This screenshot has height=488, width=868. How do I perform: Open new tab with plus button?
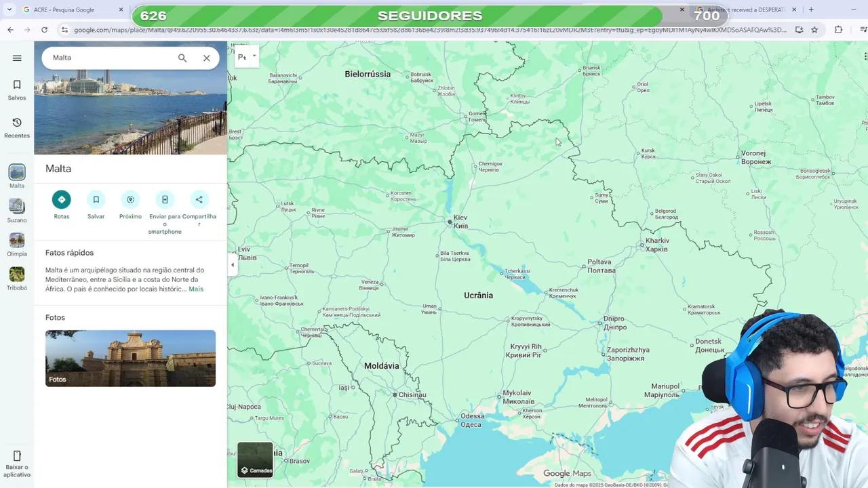click(811, 9)
